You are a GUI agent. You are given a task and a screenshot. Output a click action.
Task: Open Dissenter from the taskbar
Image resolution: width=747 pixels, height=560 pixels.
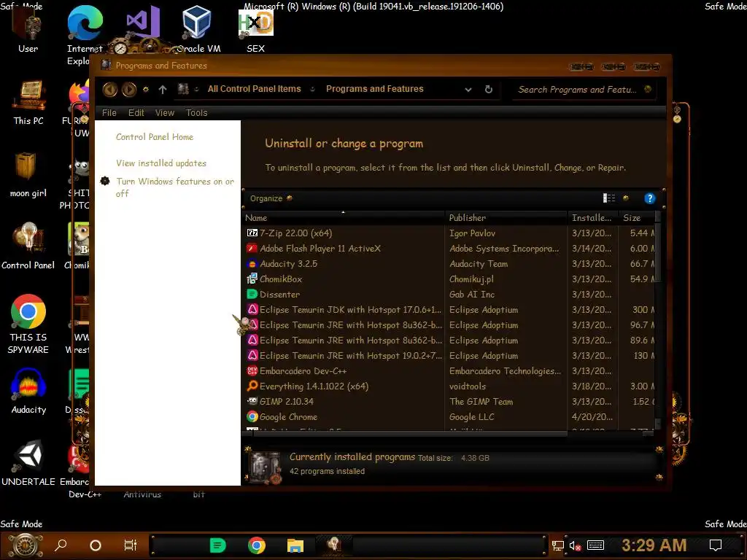217,545
